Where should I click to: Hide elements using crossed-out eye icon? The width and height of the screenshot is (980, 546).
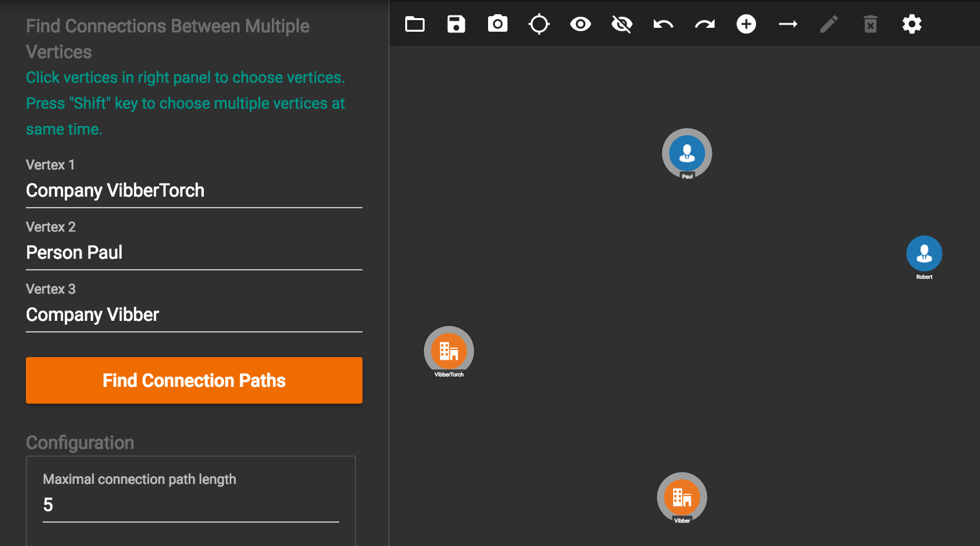tap(622, 25)
